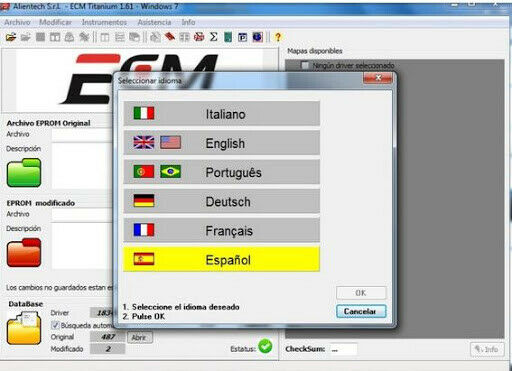Click the red printer toolbar icon
Image resolution: width=512 pixels, height=371 pixels.
(x=199, y=37)
